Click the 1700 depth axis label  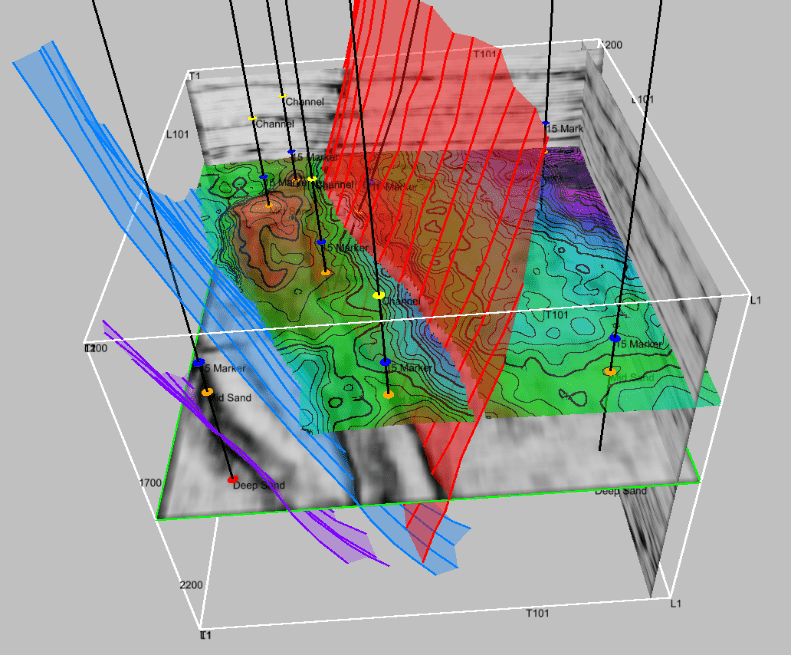(150, 483)
